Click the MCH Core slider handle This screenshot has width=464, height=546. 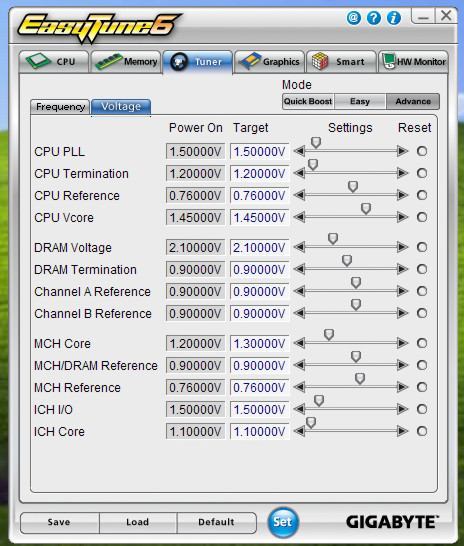pyautogui.click(x=329, y=335)
